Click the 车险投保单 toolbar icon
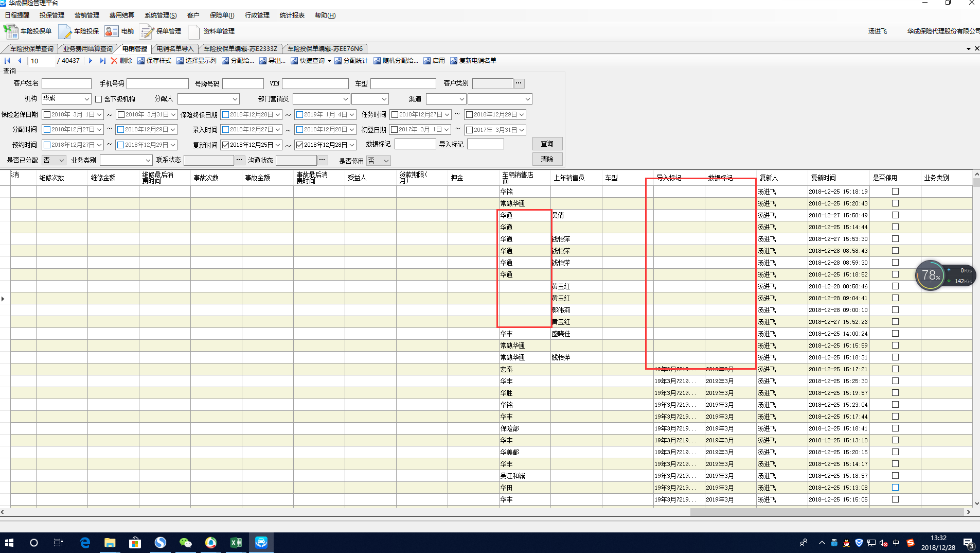 [x=11, y=31]
